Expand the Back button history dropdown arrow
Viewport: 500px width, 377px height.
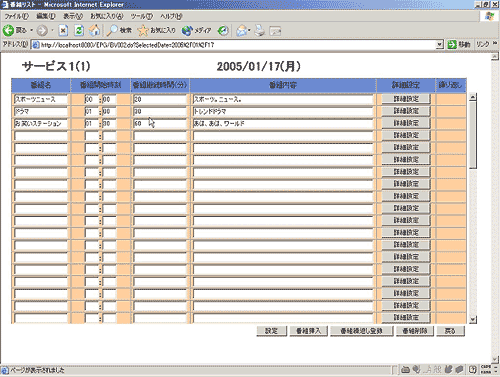click(x=31, y=31)
